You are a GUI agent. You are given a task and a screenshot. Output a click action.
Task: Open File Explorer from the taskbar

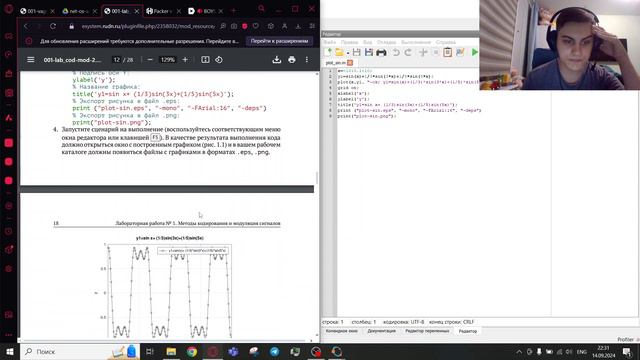click(171, 351)
